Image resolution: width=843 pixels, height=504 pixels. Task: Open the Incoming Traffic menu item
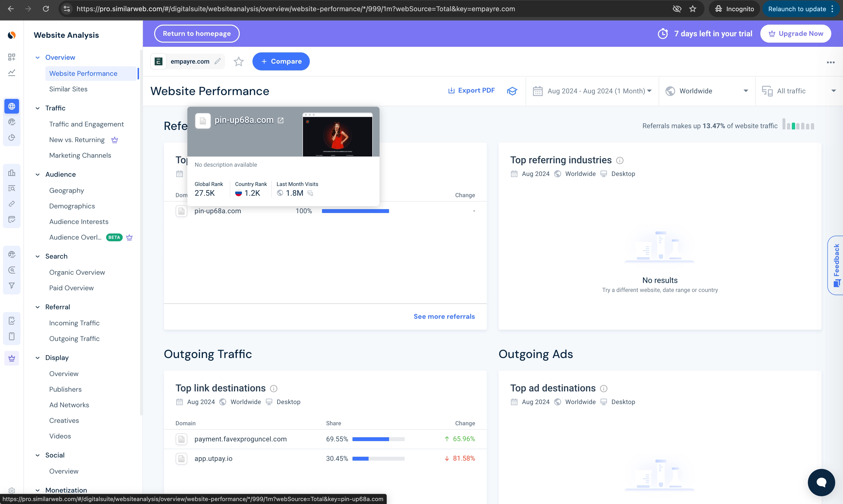[74, 323]
